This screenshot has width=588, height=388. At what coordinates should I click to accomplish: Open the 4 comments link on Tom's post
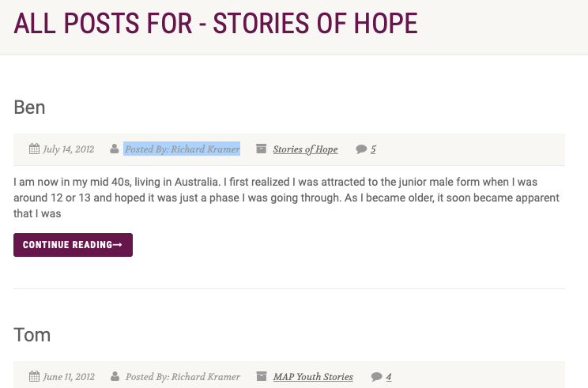(x=389, y=377)
